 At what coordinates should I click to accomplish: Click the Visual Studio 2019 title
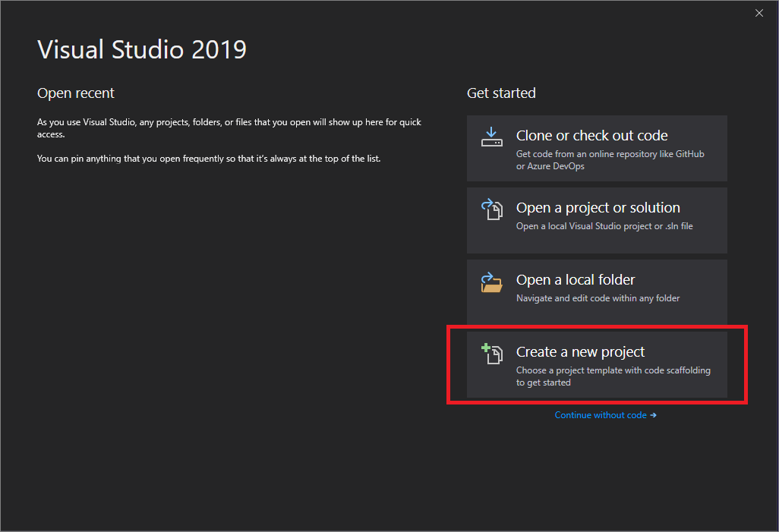pos(141,49)
